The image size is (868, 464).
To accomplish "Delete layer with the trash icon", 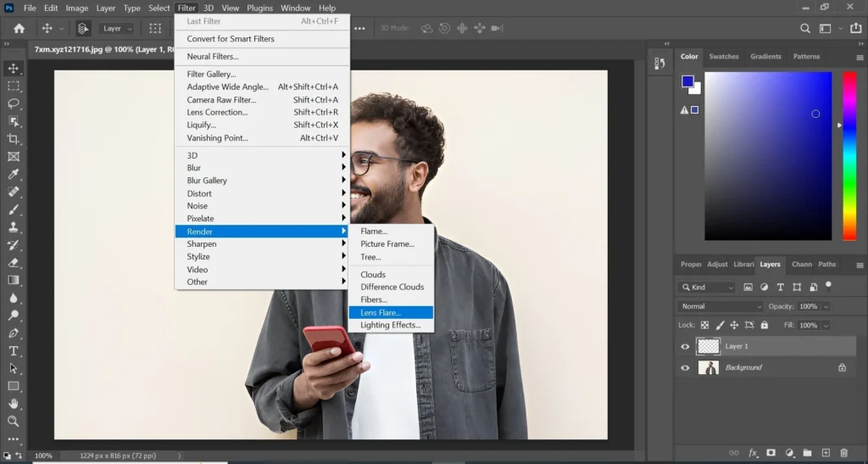I will (843, 453).
